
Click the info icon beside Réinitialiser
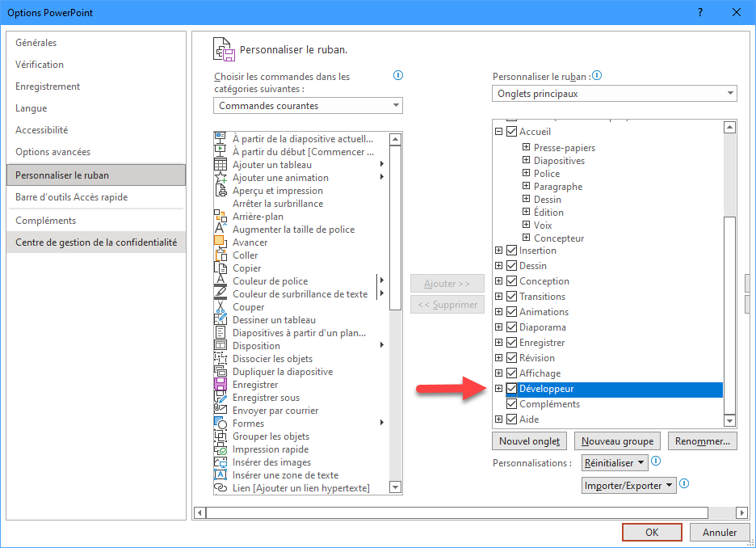tap(656, 462)
